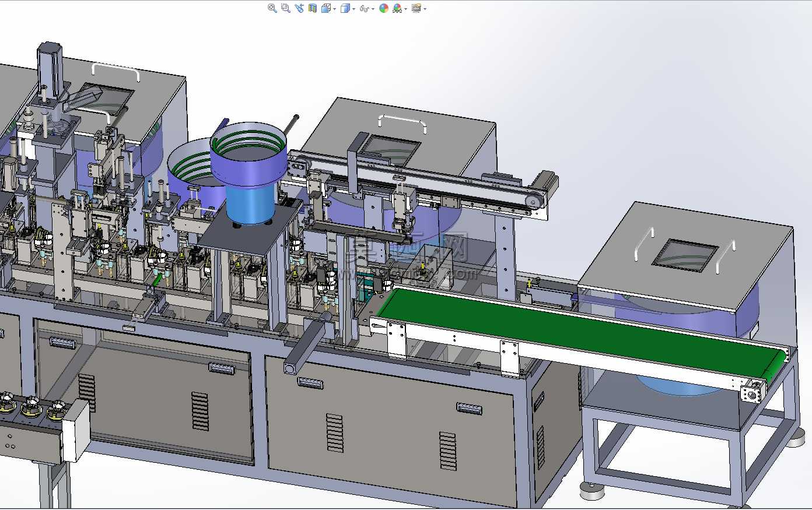Pick the window on the rightmost cabinet lid
This screenshot has width=812, height=510.
pos(684,255)
